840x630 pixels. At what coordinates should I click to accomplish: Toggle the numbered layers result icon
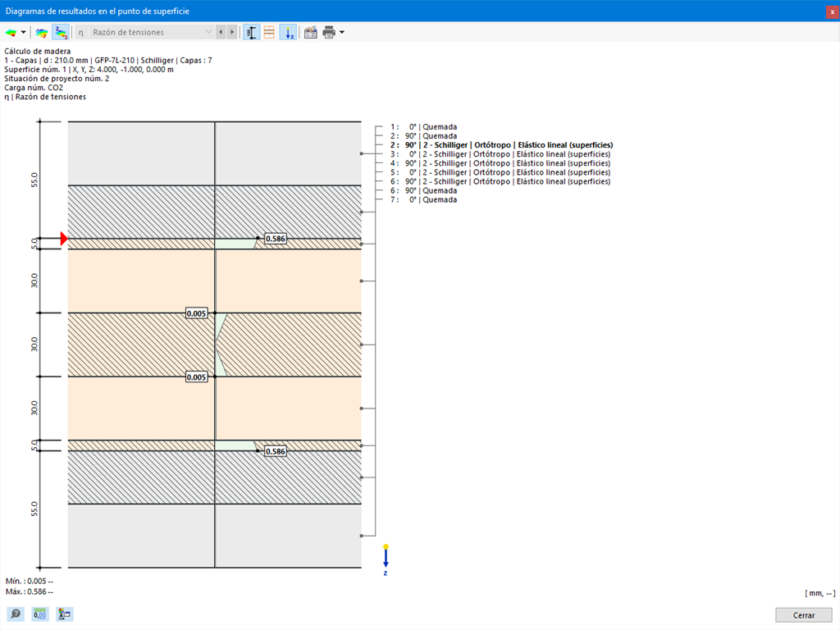pyautogui.click(x=61, y=33)
